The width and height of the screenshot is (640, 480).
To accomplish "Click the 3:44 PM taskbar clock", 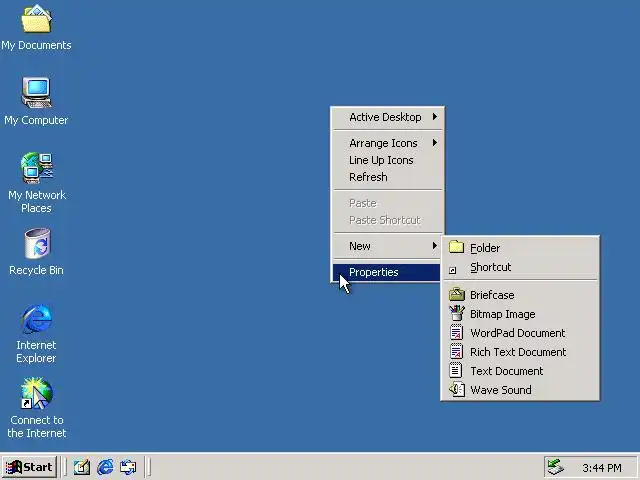I will 602,467.
